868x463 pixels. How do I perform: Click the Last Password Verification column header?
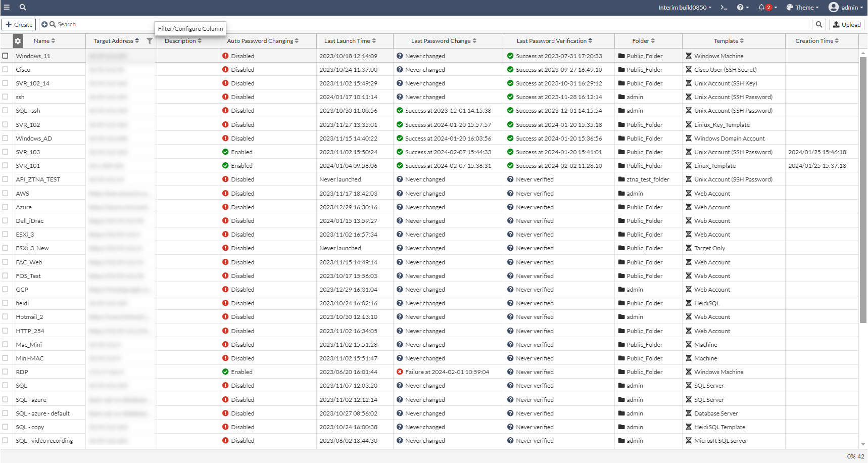click(554, 41)
